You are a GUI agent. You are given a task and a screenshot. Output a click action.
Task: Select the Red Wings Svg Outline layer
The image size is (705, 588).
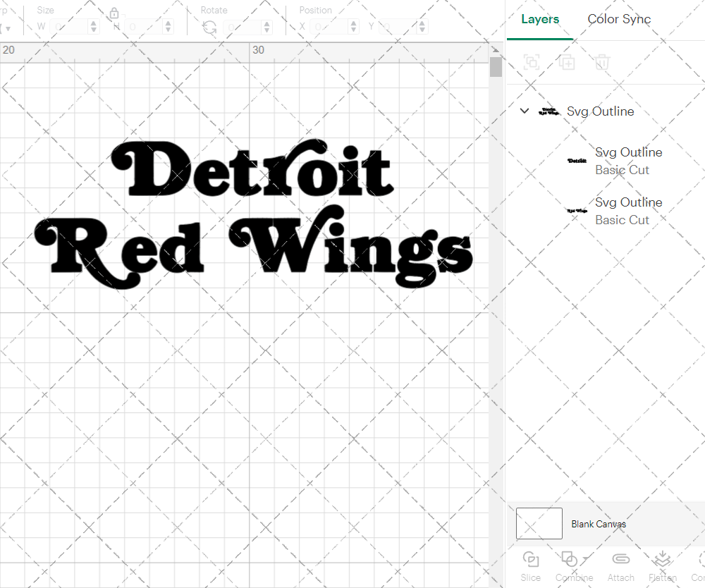click(x=629, y=202)
